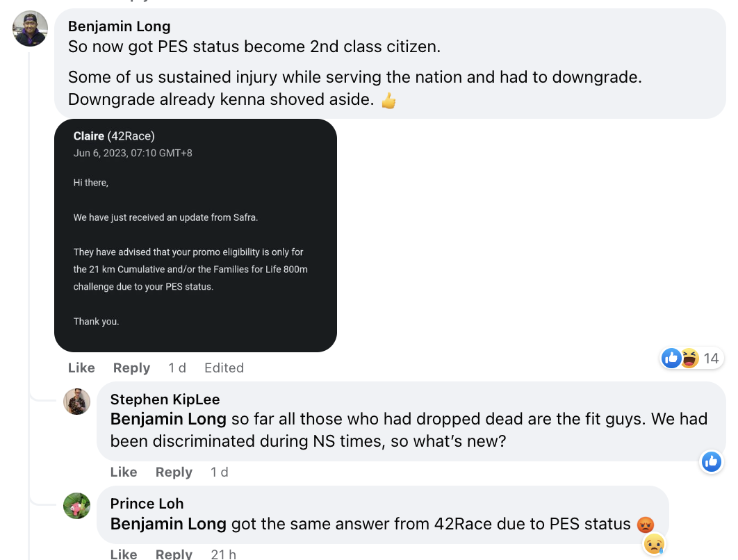Click the like reaction on Stephen's reply
Screen dimensions: 738x560
pyautogui.click(x=711, y=461)
